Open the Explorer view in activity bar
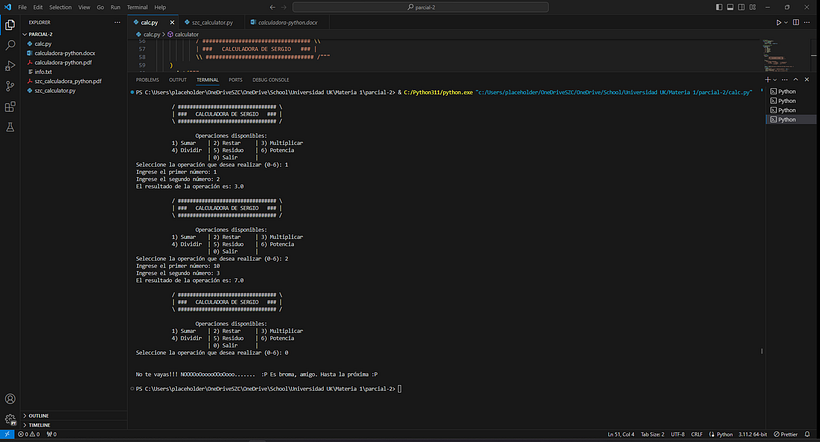The height and width of the screenshot is (442, 820). click(x=10, y=25)
